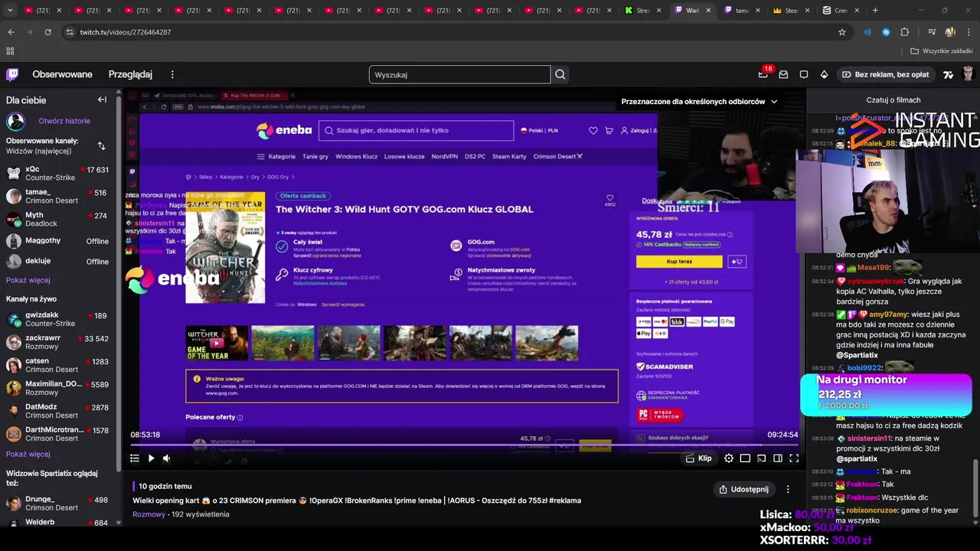Open the Otwórz historie link
The image size is (980, 551).
coord(64,121)
